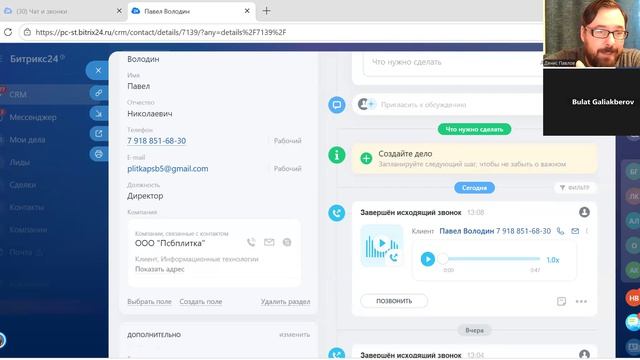Click the Павел first name value

tap(139, 87)
